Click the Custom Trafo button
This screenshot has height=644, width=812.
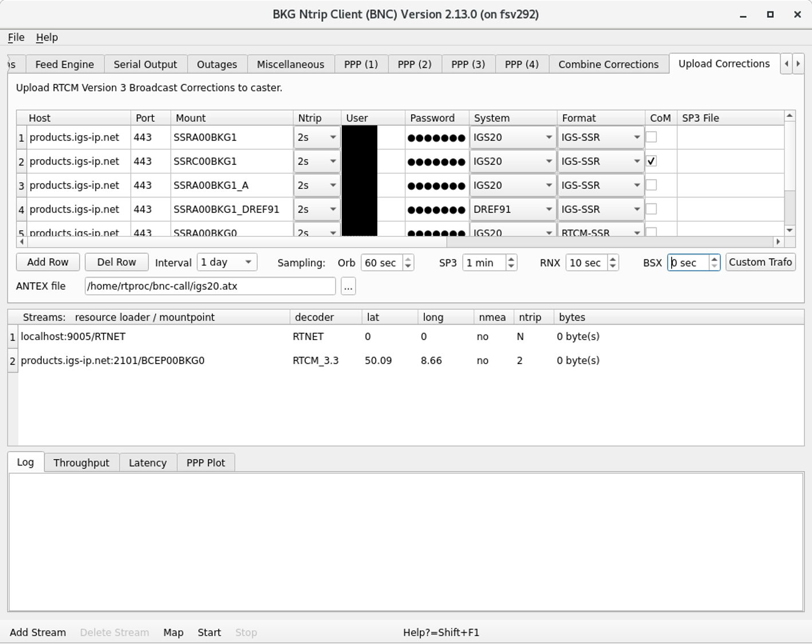point(760,262)
